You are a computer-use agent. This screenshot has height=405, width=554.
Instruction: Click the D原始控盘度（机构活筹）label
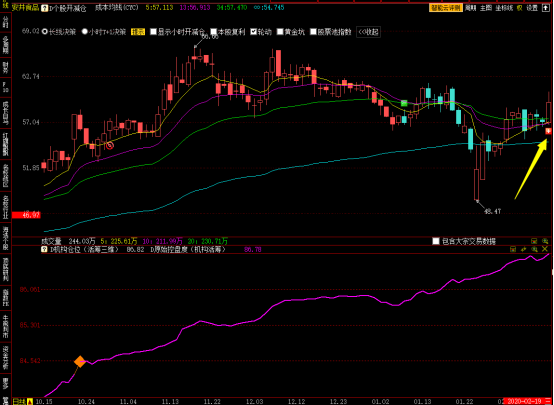(188, 250)
